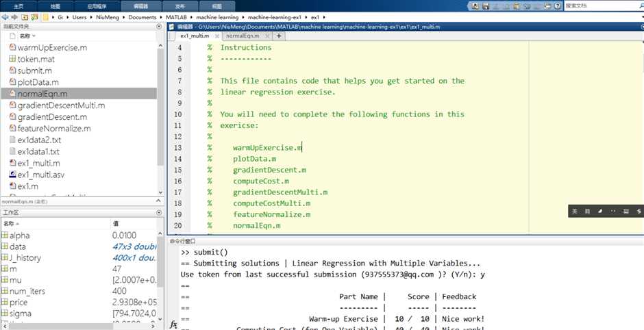
Task: Go up one folder level
Action: click(x=24, y=17)
